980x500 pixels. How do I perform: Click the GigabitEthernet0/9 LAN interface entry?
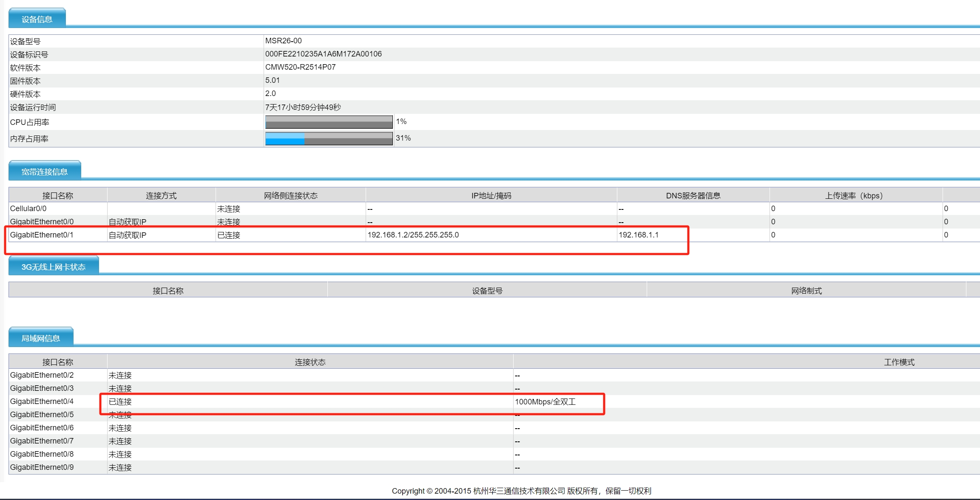pos(42,467)
